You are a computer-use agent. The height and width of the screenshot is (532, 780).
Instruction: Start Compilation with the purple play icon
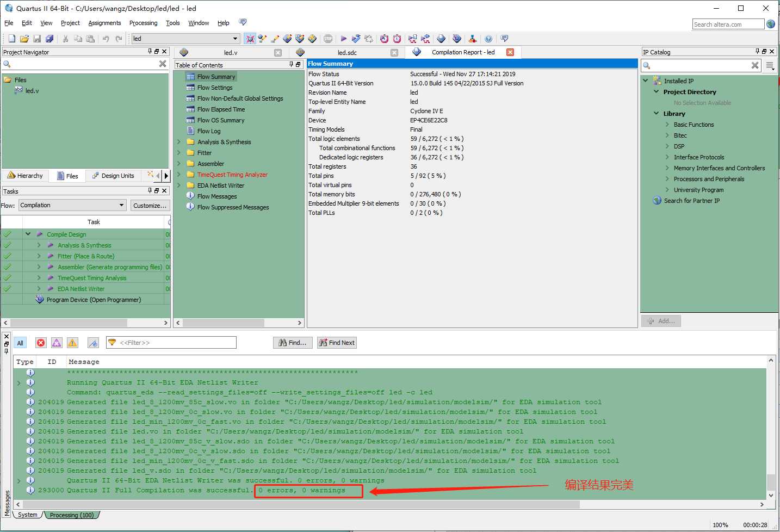[x=343, y=39]
